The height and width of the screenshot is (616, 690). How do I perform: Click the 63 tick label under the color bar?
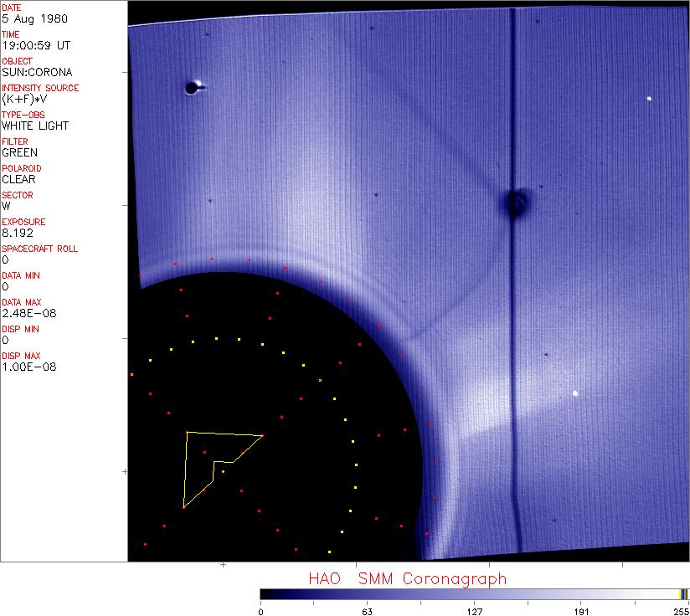(367, 610)
